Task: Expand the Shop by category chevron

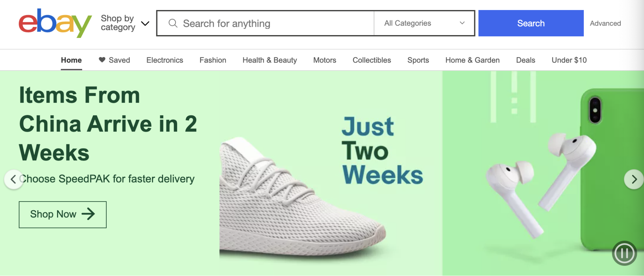Action: 145,23
